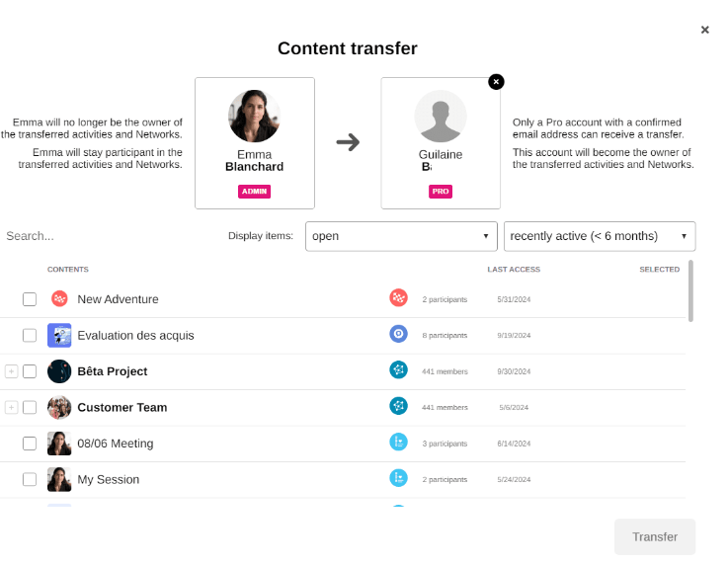Tick the My Session checkbox

tap(30, 479)
